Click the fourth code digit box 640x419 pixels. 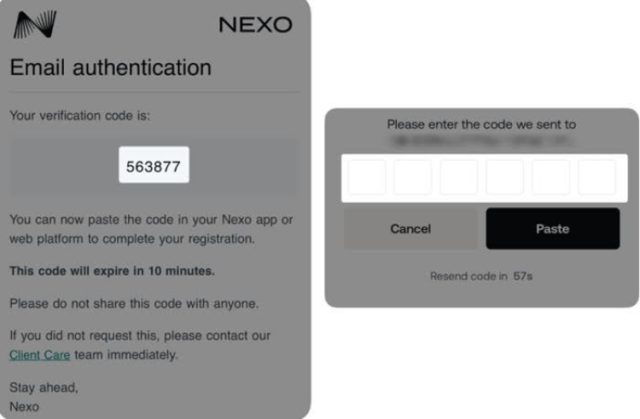(505, 178)
